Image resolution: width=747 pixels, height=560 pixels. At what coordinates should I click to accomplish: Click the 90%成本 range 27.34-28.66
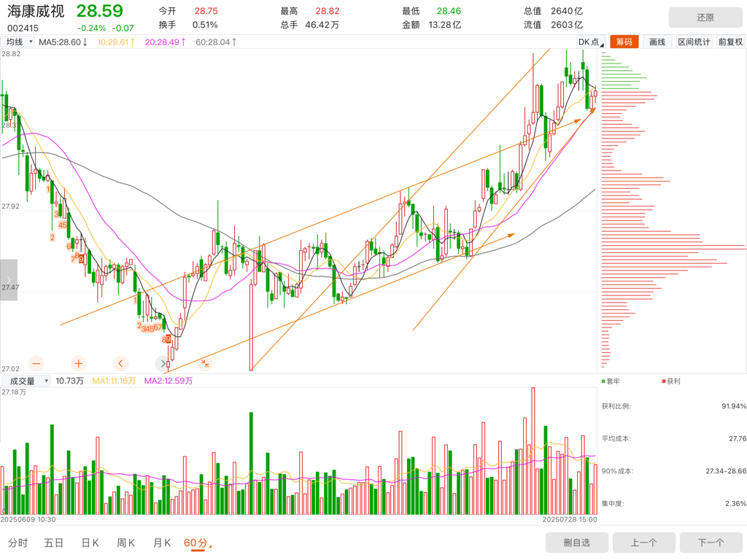pyautogui.click(x=726, y=471)
